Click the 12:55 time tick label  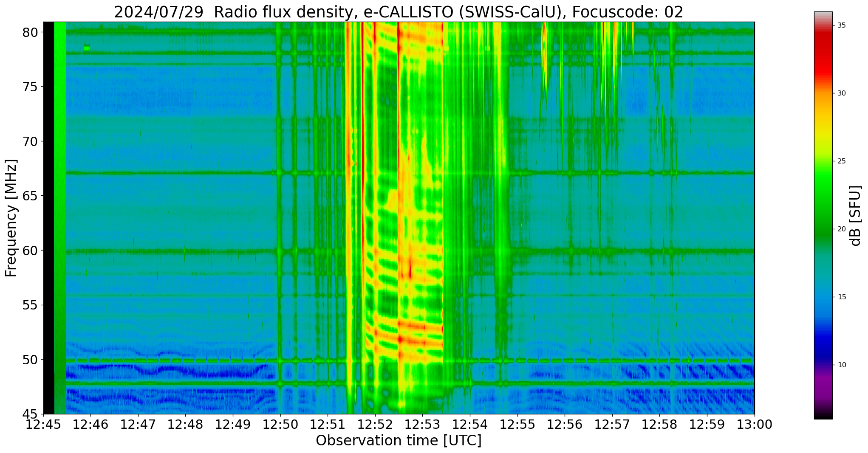517,425
